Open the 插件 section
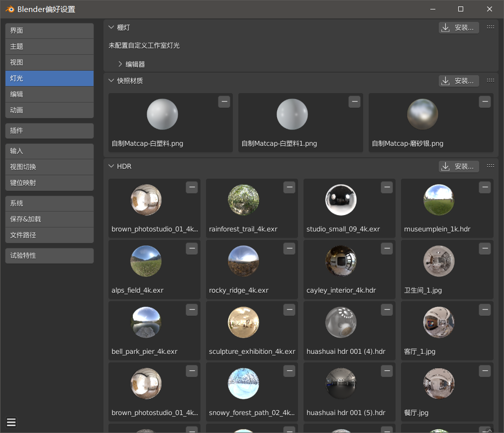 [49, 131]
